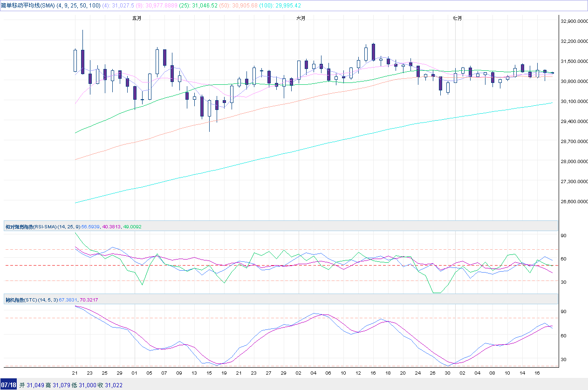Click the 31,500.0000 price axis label
The width and height of the screenshot is (588, 390).
point(574,61)
